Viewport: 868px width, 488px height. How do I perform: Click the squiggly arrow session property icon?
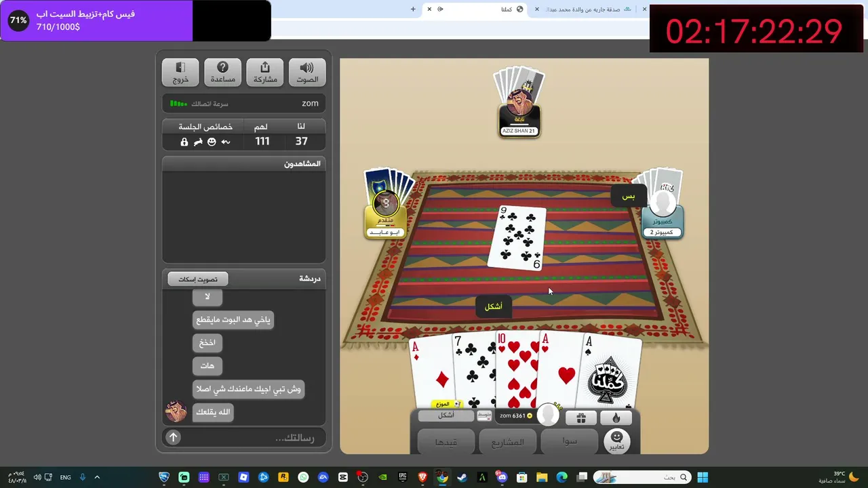226,142
